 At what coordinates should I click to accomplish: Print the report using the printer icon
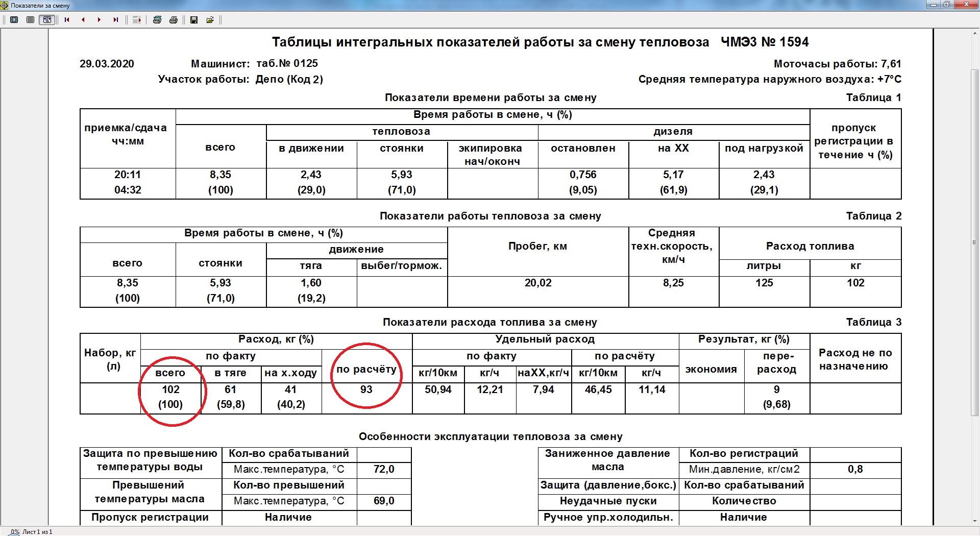[x=174, y=20]
